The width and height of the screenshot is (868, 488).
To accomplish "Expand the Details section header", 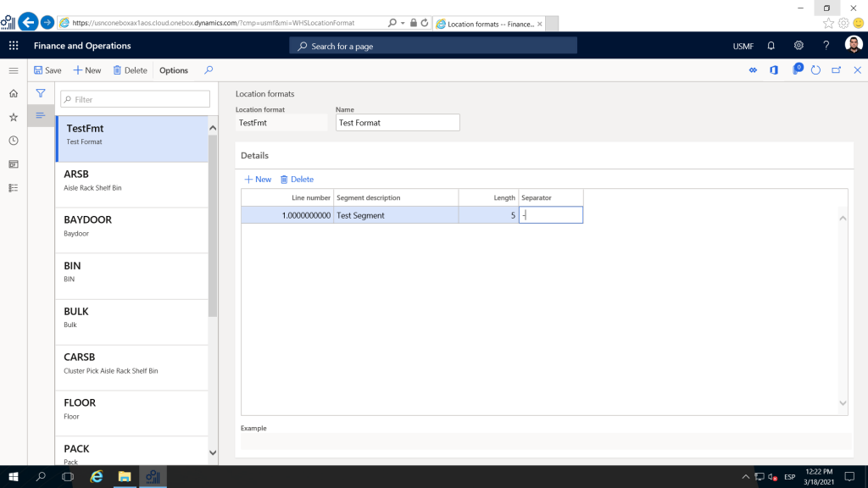I will (253, 155).
